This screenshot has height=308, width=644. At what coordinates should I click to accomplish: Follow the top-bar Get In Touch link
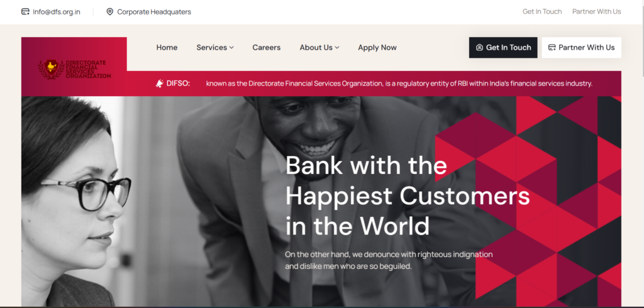[541, 11]
